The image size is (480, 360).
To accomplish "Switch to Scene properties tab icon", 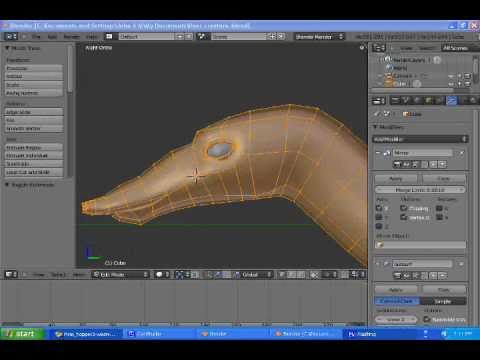I will click(x=406, y=100).
